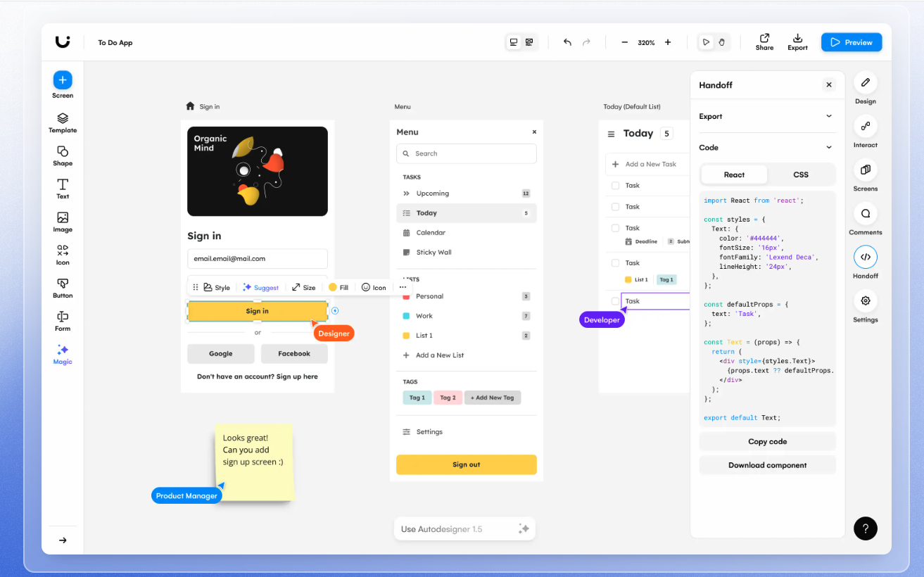Open Size option in floating toolbar

point(303,287)
